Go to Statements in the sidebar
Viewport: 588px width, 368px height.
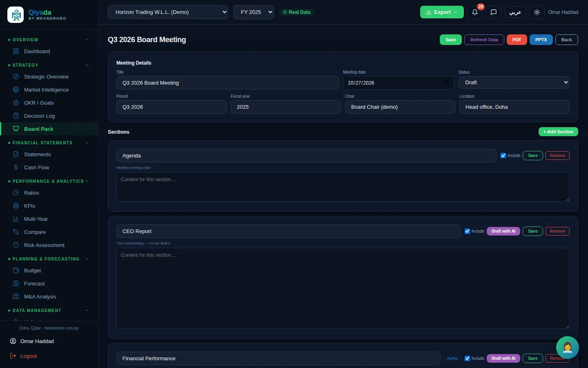coord(49,154)
